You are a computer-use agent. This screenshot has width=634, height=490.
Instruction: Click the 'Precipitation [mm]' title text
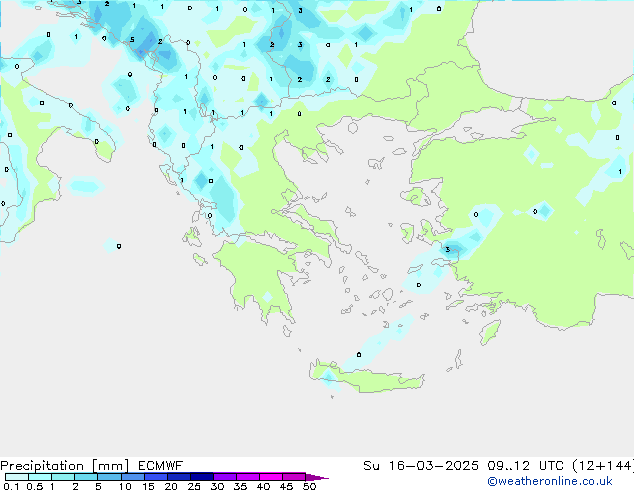pyautogui.click(x=64, y=466)
